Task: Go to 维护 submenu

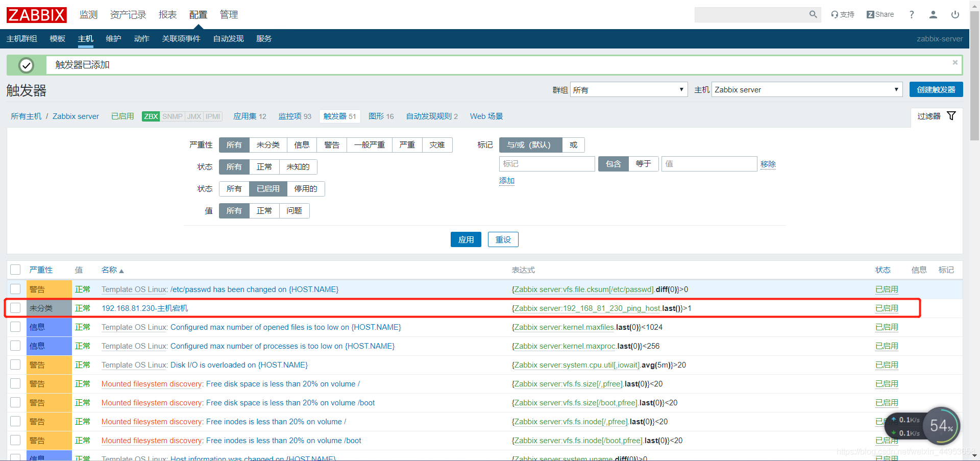Action: 113,39
